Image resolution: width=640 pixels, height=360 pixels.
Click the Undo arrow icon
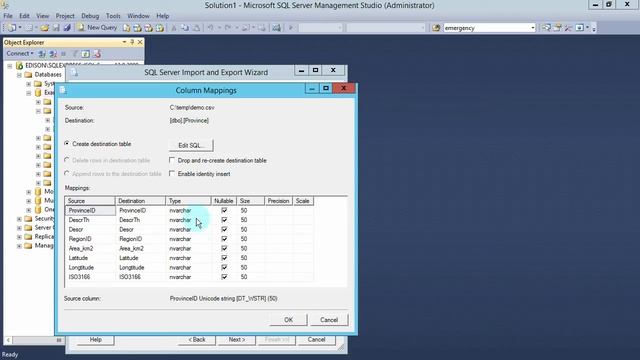coord(211,28)
